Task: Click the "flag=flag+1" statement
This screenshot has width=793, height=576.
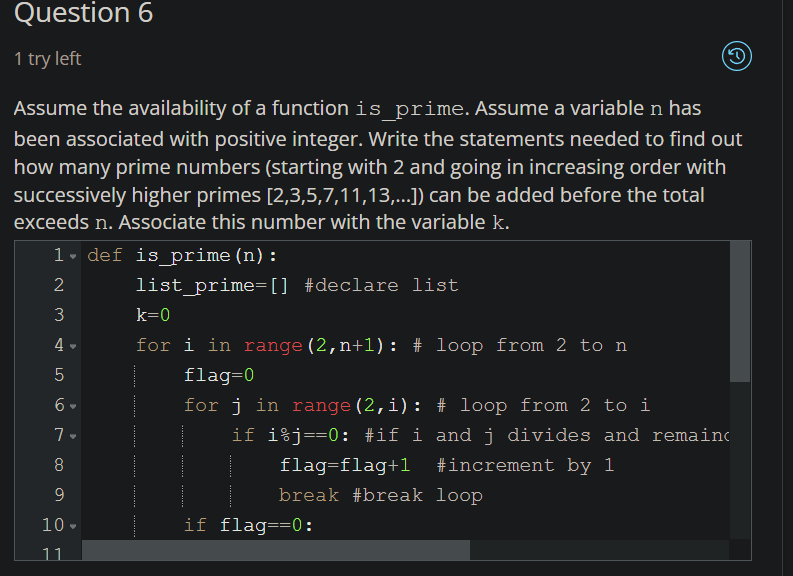Action: coord(345,465)
